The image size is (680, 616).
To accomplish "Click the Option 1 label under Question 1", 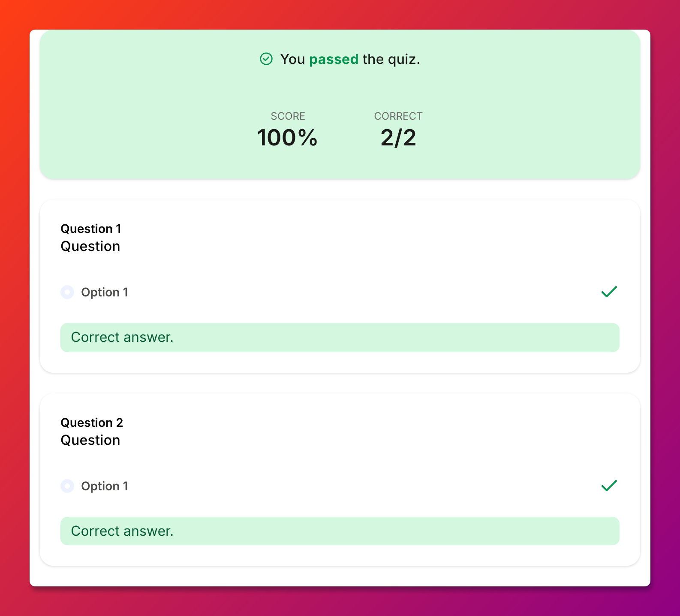I will 105,292.
